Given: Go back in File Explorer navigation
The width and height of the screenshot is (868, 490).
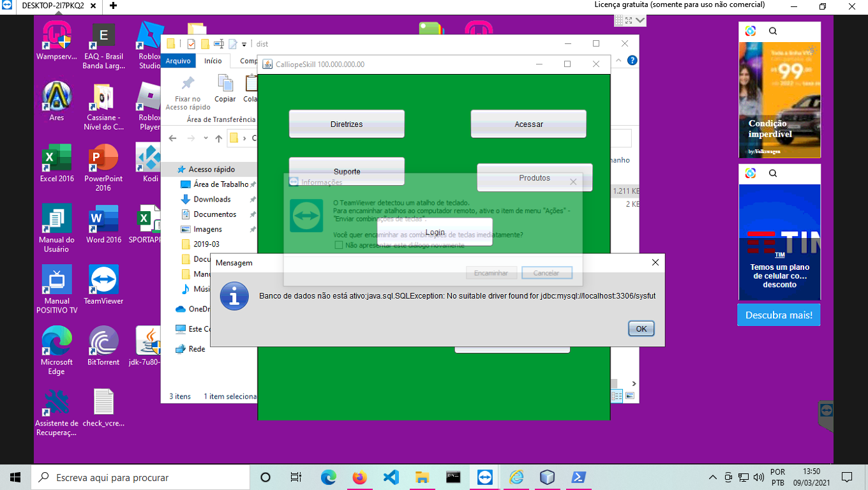Looking at the screenshot, I should point(172,138).
